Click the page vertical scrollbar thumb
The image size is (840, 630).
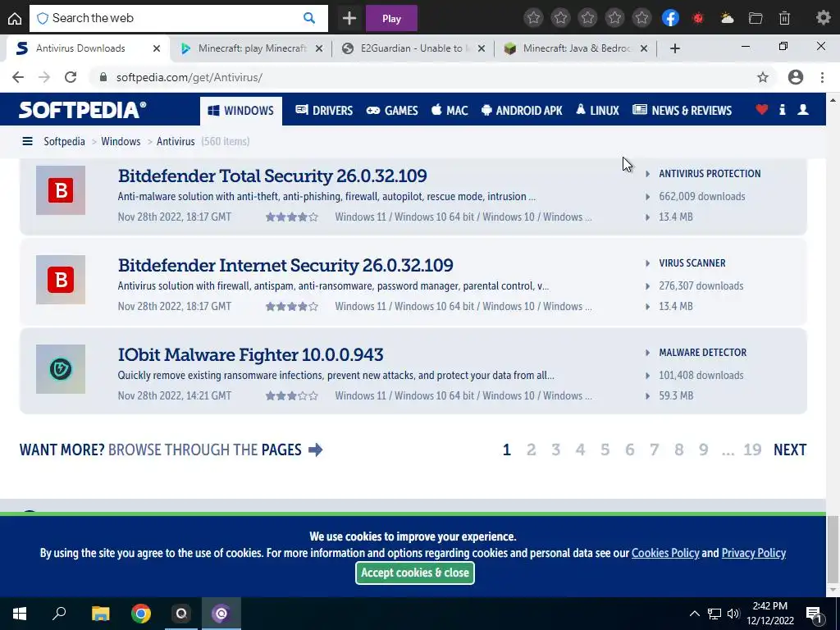tap(833, 550)
